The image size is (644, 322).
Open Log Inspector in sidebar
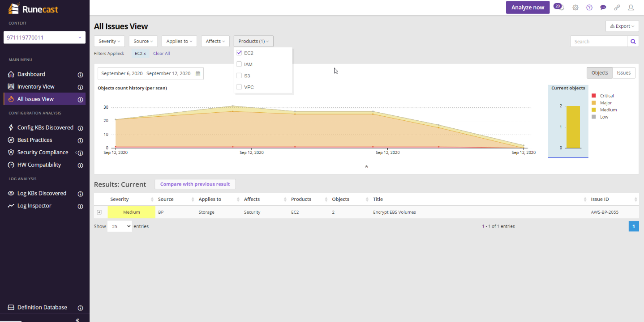pos(34,206)
